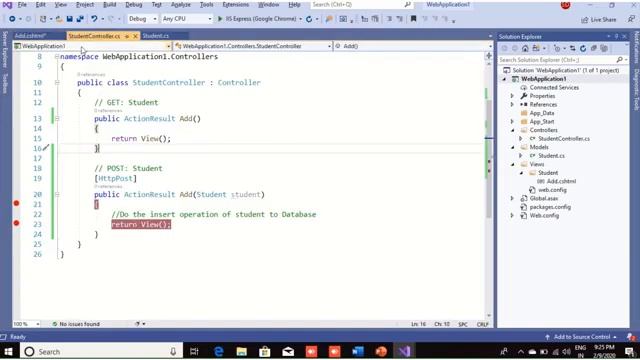Close the StudentController.cs tab

pyautogui.click(x=135, y=36)
